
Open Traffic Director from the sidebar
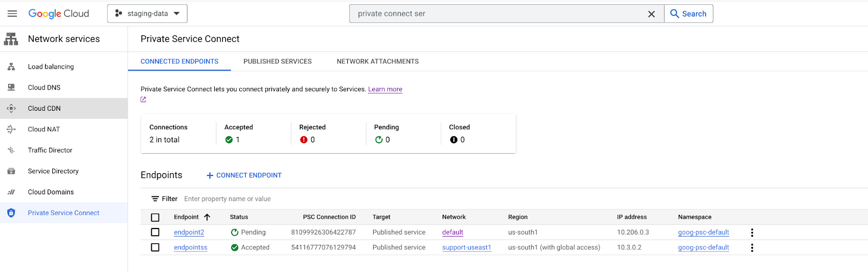pos(50,150)
